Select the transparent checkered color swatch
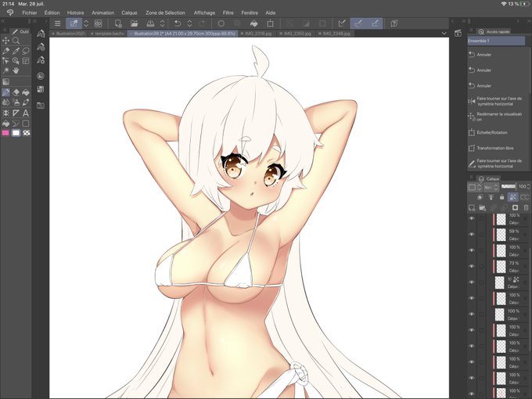This screenshot has height=399, width=532. point(26,133)
